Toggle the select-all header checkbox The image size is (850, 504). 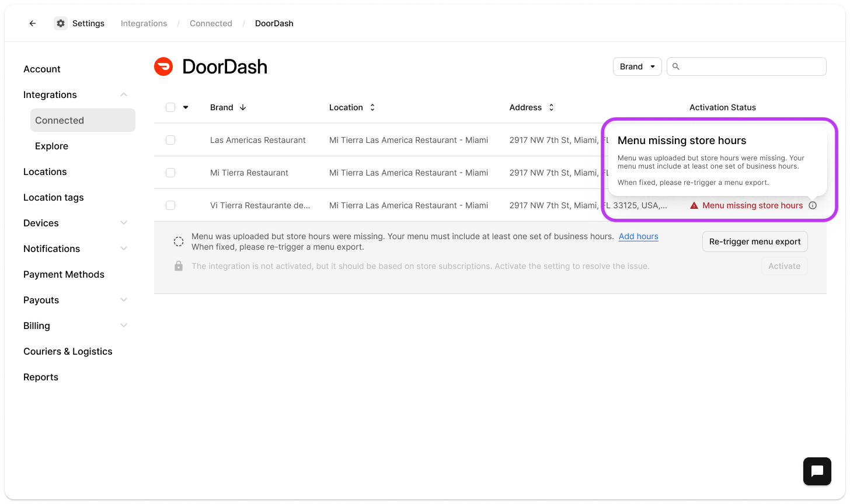click(170, 107)
